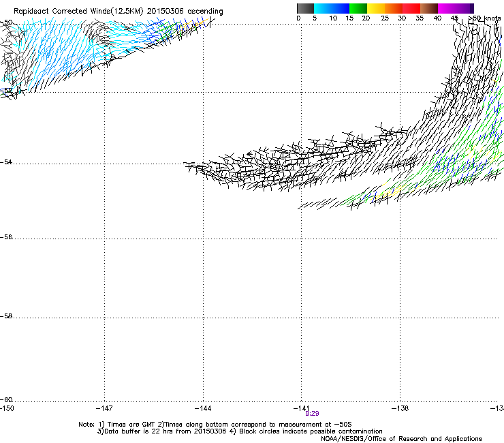Click the legend value label 25
The width and height of the screenshot is (504, 443).
tap(385, 18)
